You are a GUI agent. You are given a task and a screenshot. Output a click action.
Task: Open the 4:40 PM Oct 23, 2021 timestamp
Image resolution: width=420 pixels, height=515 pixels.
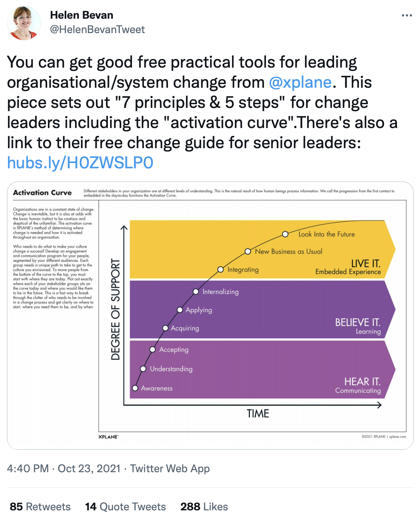(64, 468)
